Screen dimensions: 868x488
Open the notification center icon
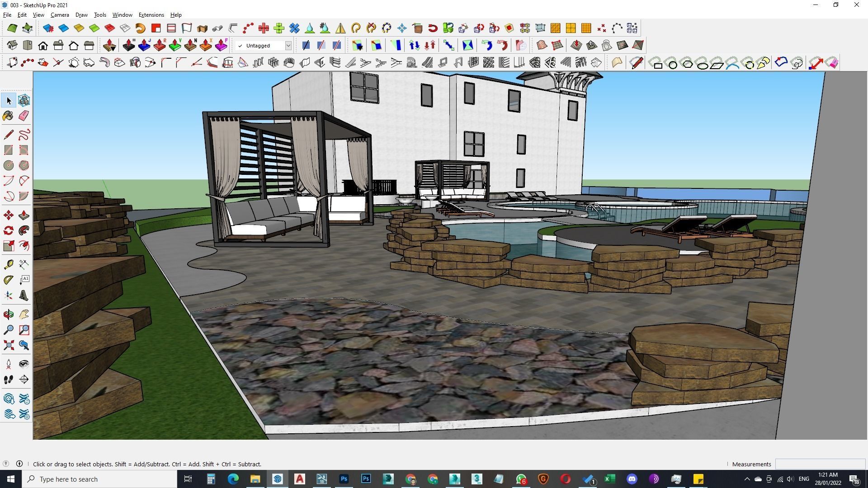click(x=854, y=479)
